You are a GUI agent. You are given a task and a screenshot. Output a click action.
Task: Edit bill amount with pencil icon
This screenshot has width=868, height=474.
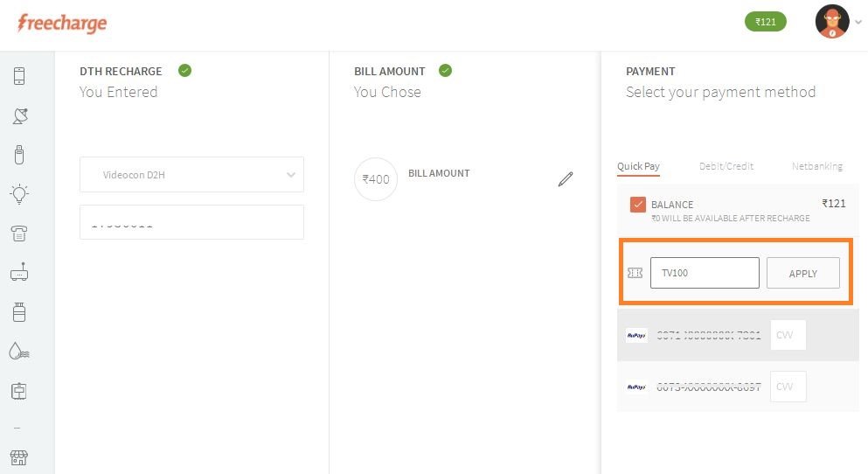pyautogui.click(x=566, y=179)
